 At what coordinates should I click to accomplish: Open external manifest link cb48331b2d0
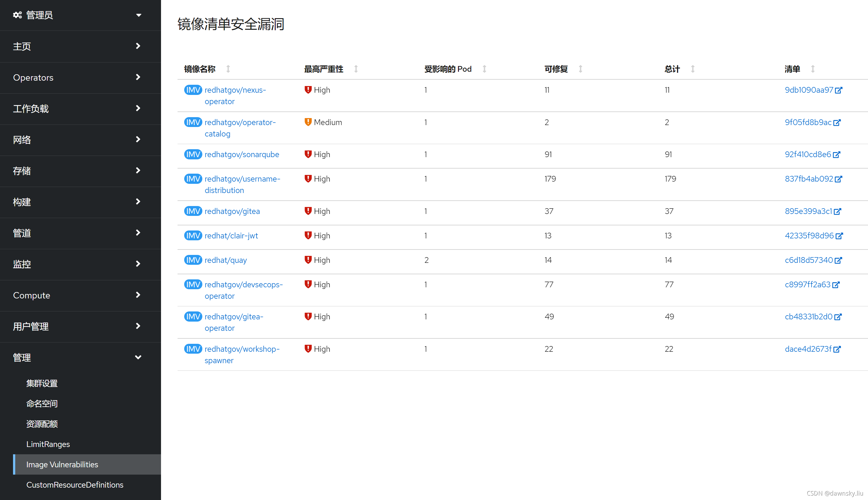pos(813,317)
